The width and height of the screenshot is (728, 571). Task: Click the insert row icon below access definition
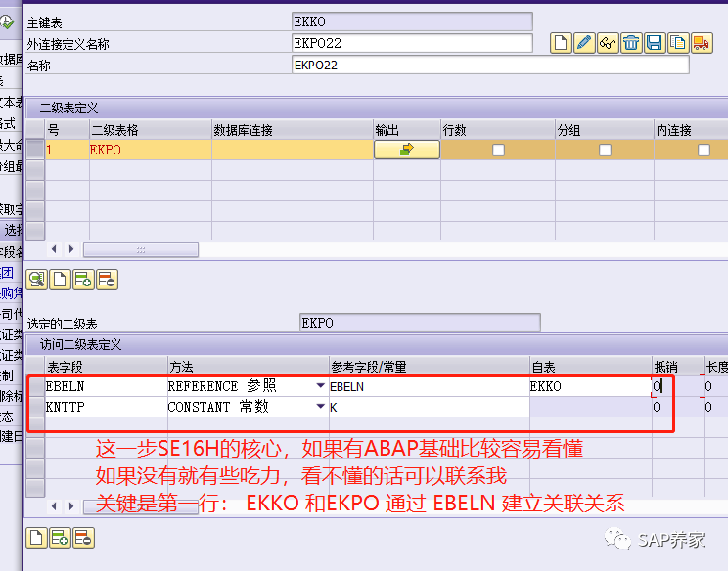click(x=60, y=538)
